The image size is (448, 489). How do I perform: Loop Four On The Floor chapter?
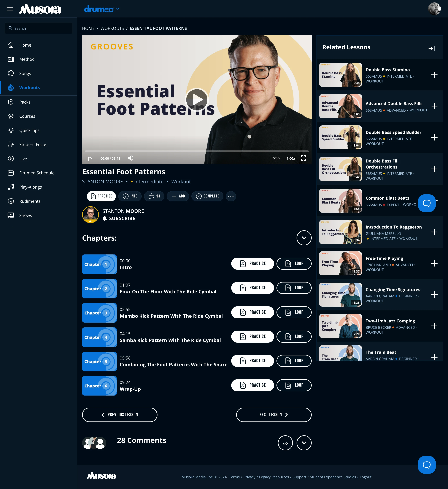294,288
